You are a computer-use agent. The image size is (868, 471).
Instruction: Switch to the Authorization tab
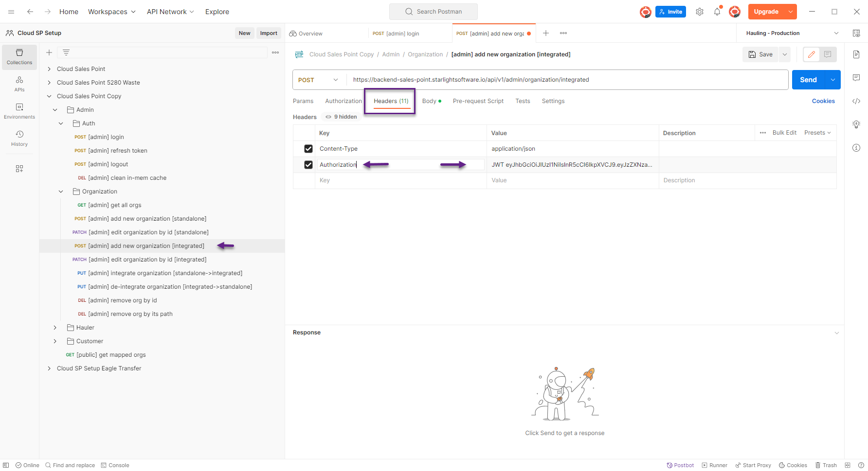point(344,101)
